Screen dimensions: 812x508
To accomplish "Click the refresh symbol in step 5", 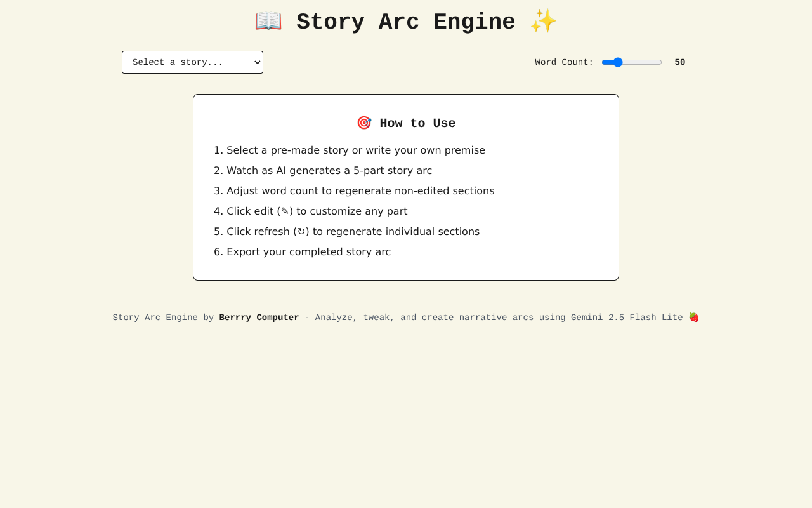I will click(302, 231).
